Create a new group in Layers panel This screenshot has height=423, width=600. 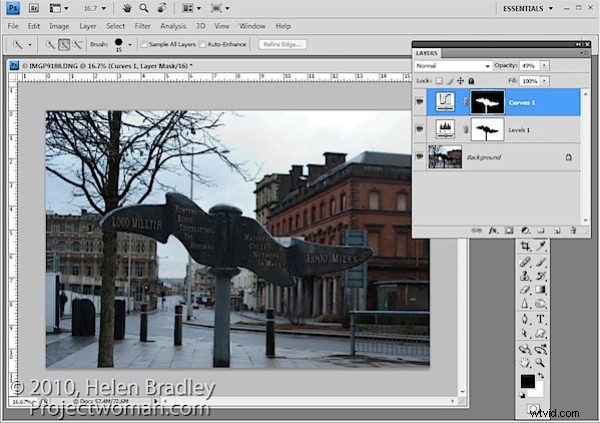coord(541,230)
